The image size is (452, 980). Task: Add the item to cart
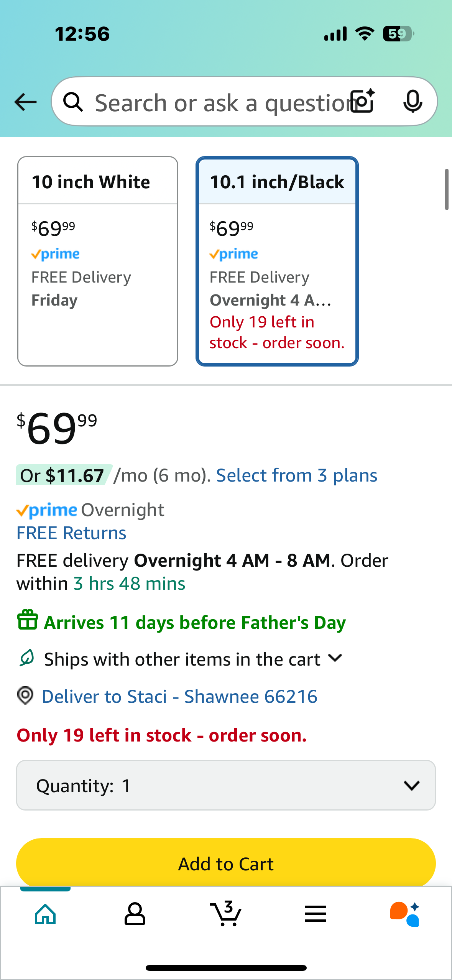(226, 863)
